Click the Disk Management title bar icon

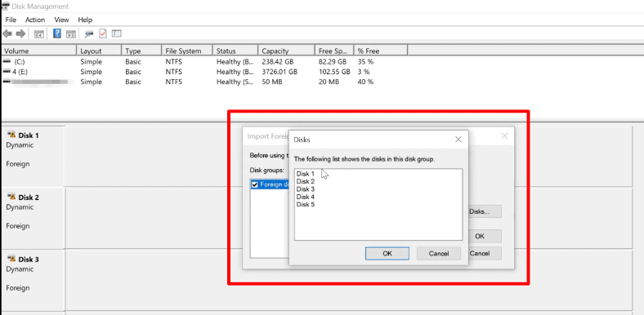[6, 7]
